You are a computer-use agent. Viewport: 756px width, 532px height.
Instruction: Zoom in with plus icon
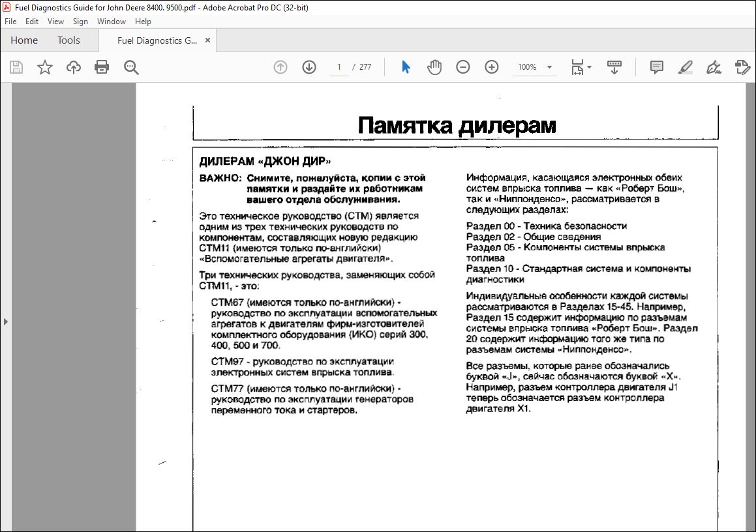(491, 67)
